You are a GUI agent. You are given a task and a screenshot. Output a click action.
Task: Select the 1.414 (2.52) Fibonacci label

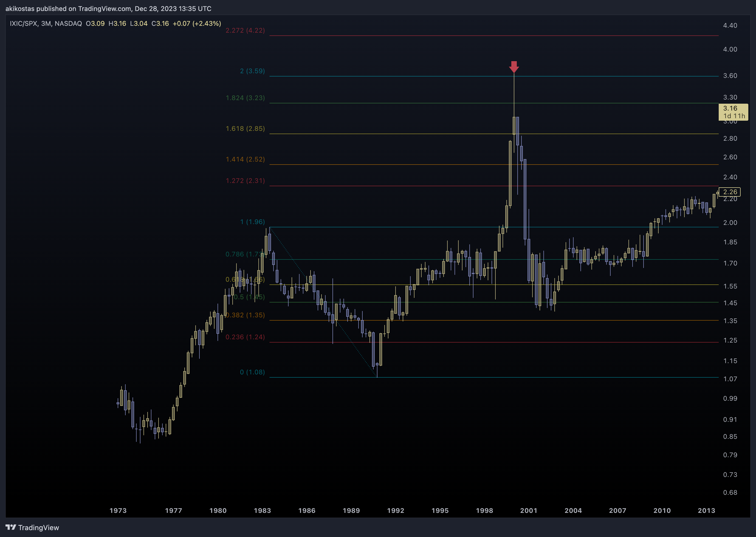[x=245, y=159]
